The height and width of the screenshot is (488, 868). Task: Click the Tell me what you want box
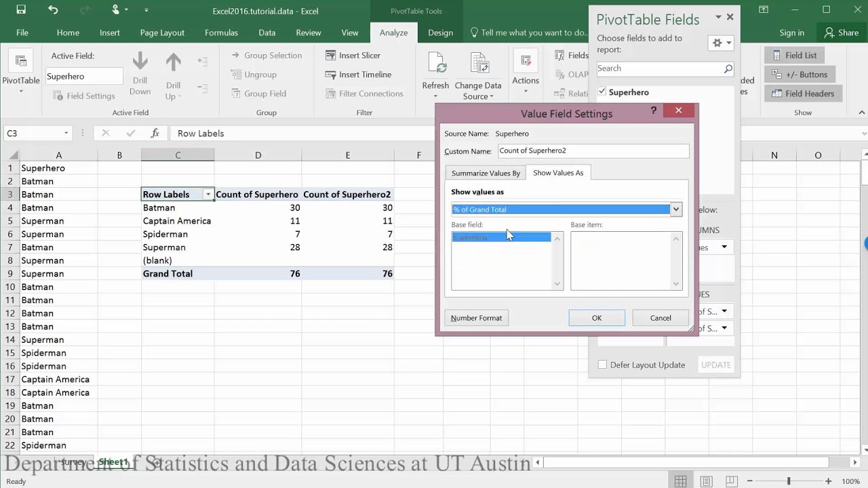[530, 33]
